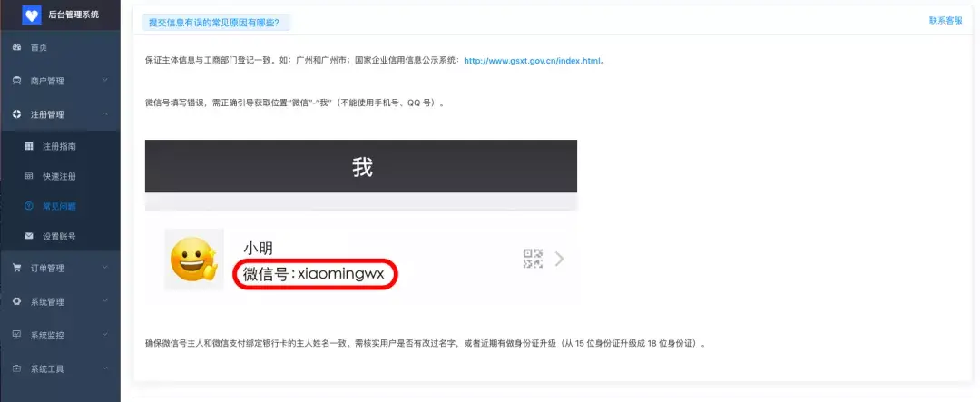Click the 订单管理 shopping cart icon
The image size is (980, 402).
click(x=17, y=268)
